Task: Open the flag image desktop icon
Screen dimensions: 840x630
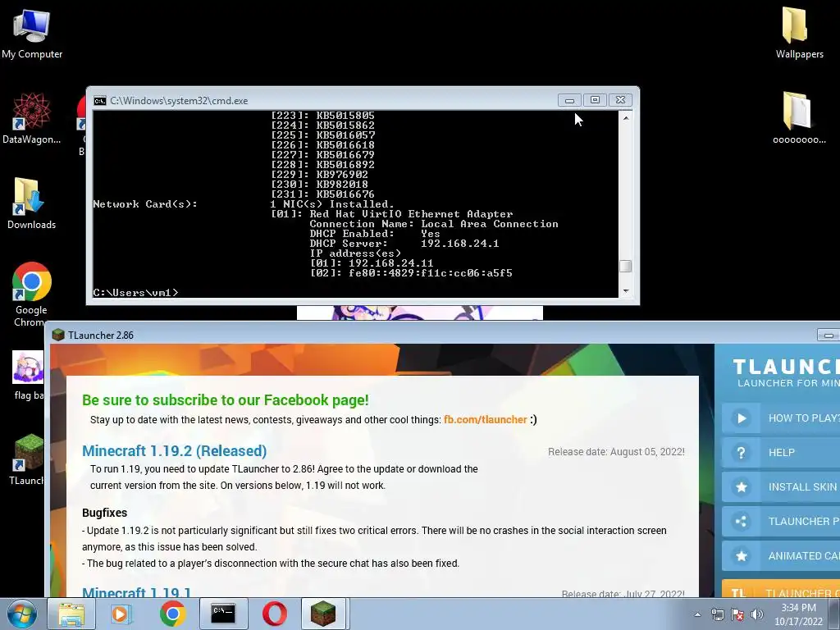Action: tap(28, 375)
